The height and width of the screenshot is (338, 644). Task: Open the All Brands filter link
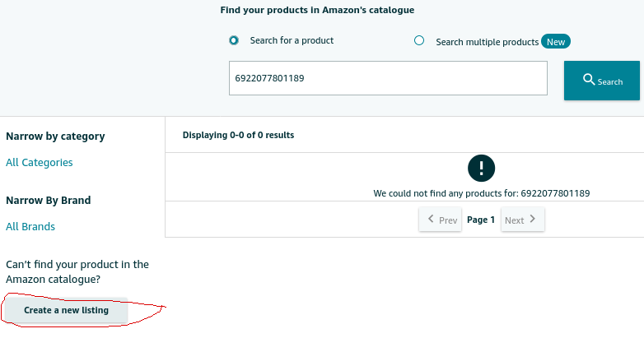[30, 226]
